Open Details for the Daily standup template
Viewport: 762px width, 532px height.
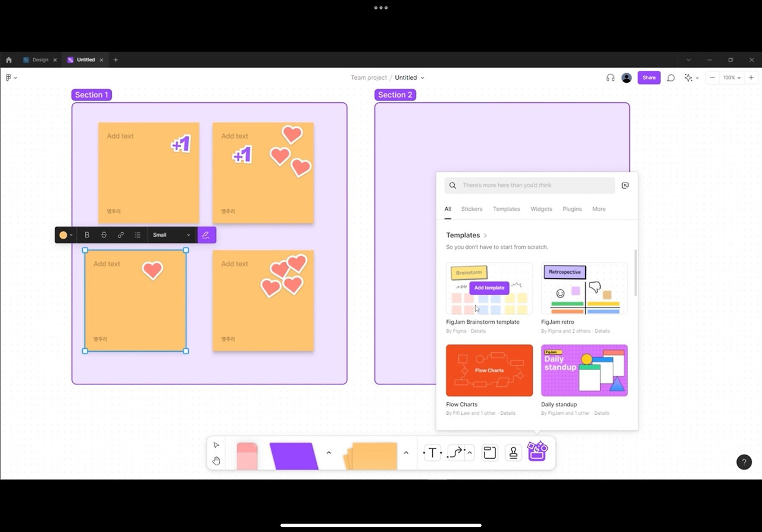click(x=602, y=414)
